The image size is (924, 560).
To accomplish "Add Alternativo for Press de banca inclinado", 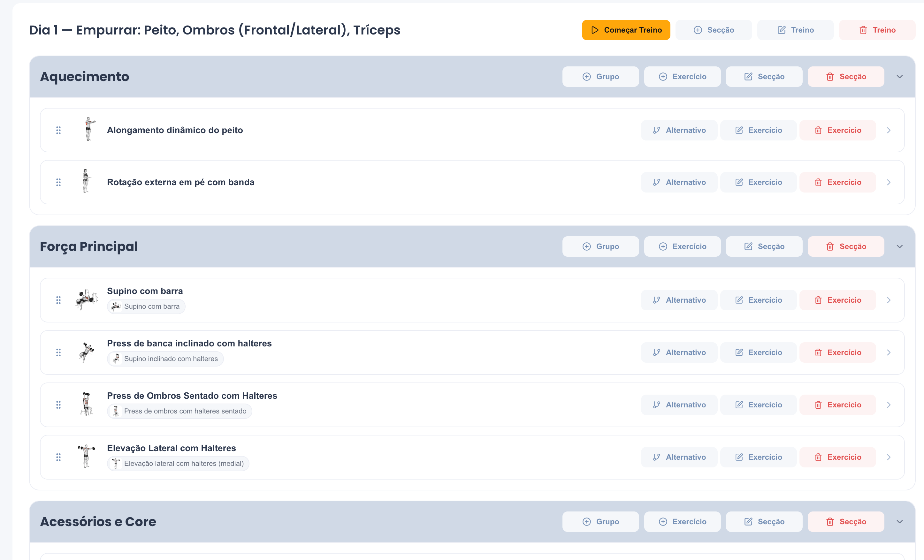I will 679,352.
